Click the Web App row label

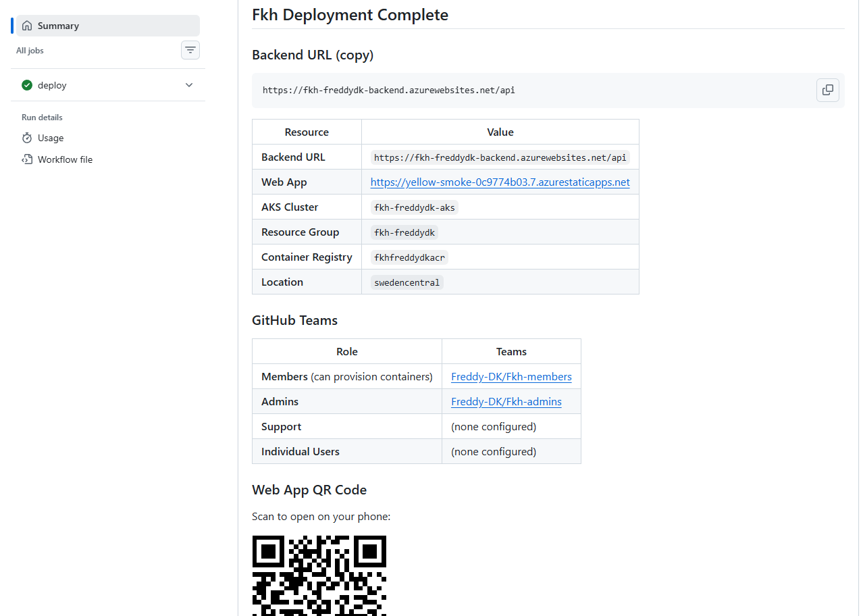tap(284, 182)
